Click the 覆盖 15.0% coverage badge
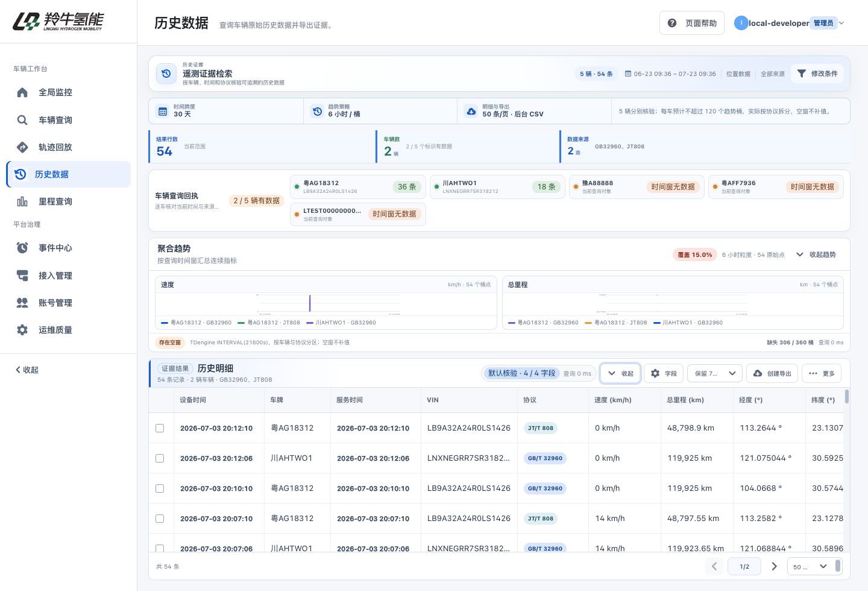 tap(695, 254)
